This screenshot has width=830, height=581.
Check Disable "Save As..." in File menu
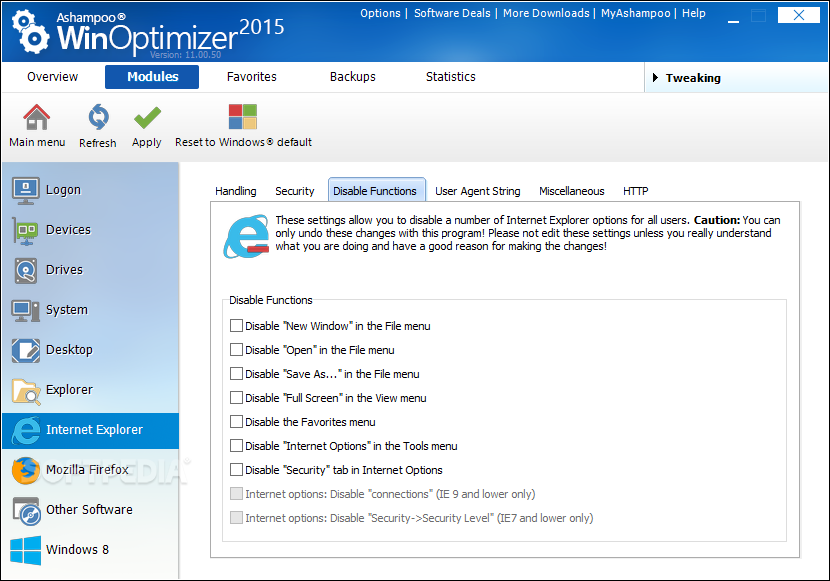click(237, 374)
